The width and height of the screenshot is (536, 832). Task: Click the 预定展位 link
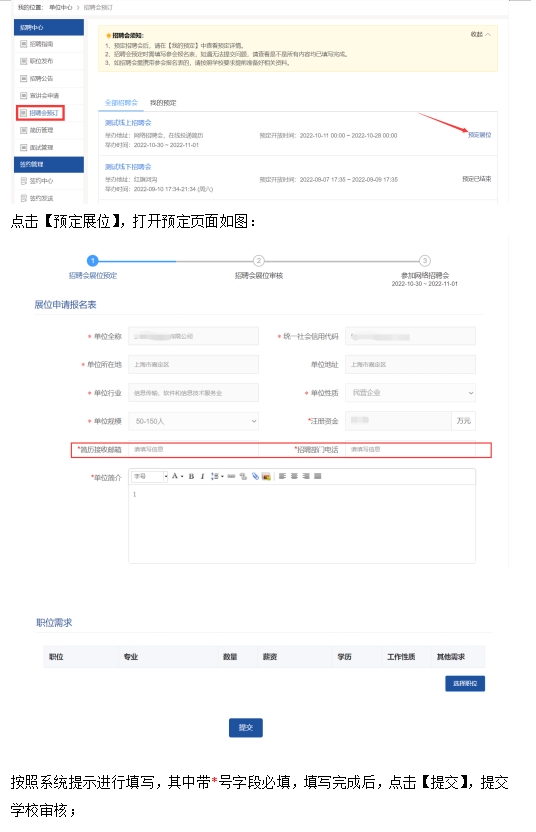coord(480,135)
